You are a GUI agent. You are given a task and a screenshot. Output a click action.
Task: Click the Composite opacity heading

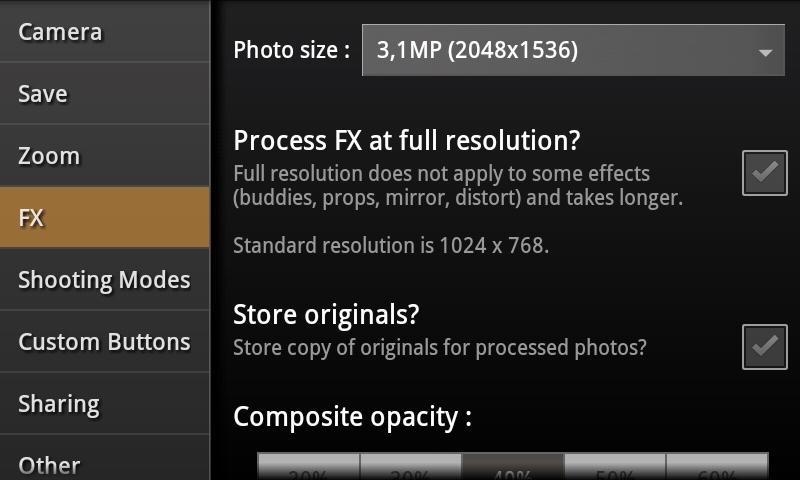click(352, 416)
